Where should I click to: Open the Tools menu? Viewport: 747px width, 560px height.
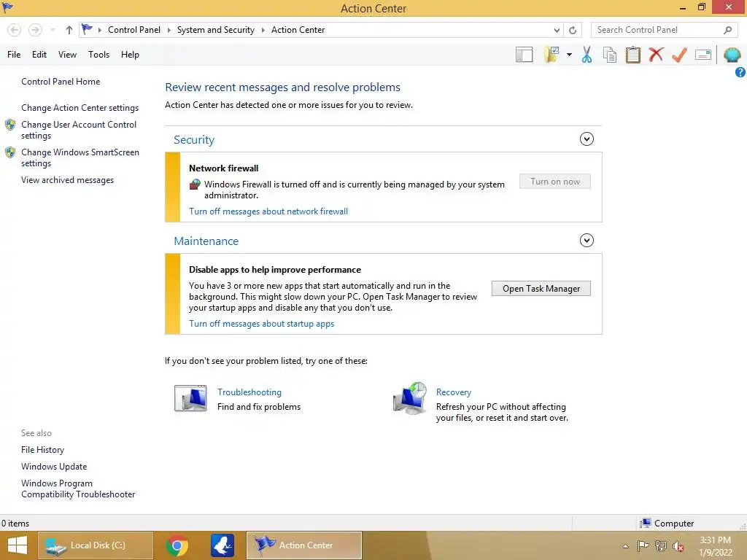pos(98,55)
